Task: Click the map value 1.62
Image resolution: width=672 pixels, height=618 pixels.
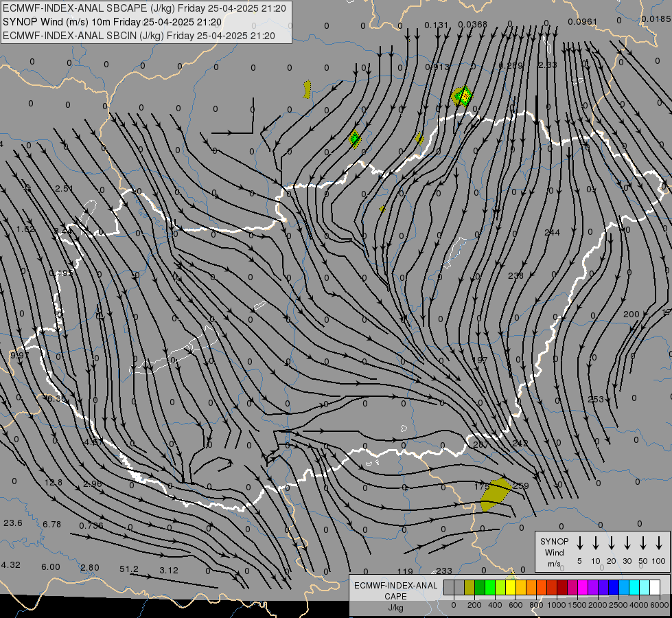Action: [x=25, y=229]
